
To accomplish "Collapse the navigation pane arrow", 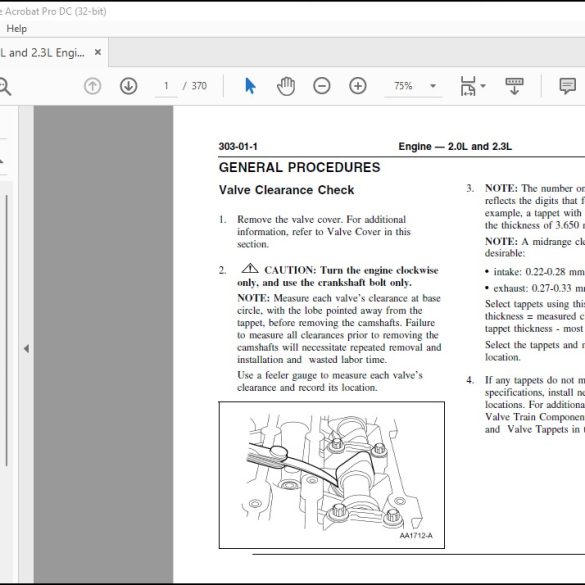I will click(26, 348).
